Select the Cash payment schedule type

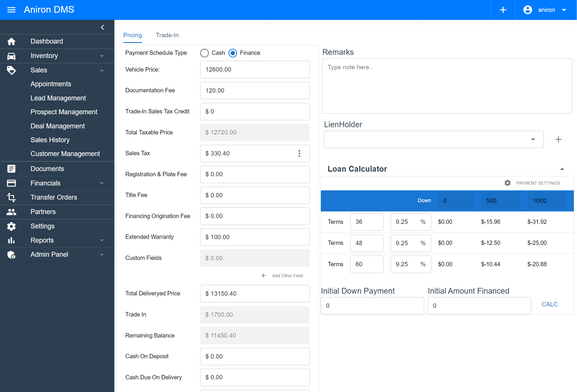(204, 53)
